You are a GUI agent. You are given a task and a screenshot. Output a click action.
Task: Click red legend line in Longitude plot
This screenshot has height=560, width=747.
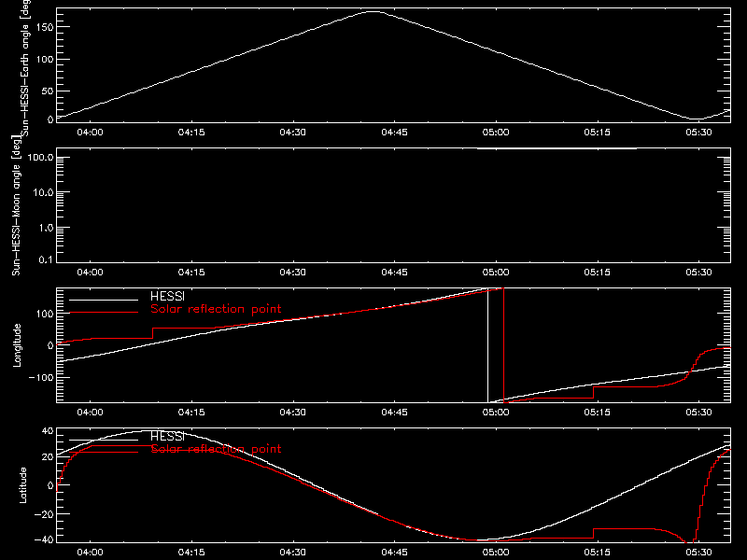pos(104,313)
